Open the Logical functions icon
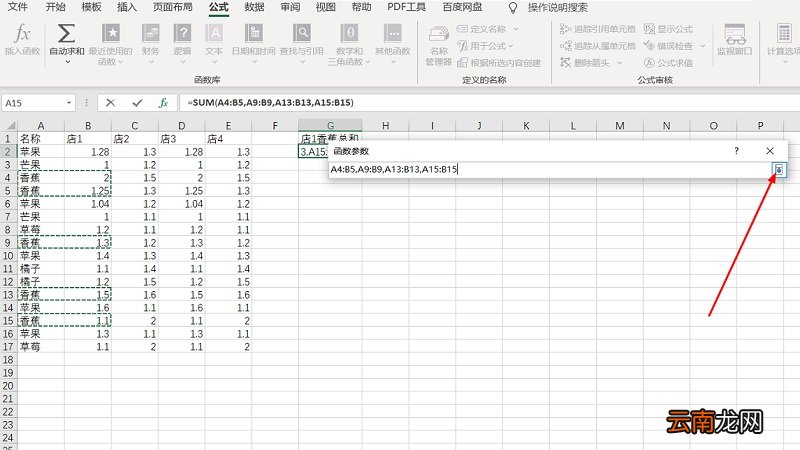The height and width of the screenshot is (450, 800). tap(182, 33)
